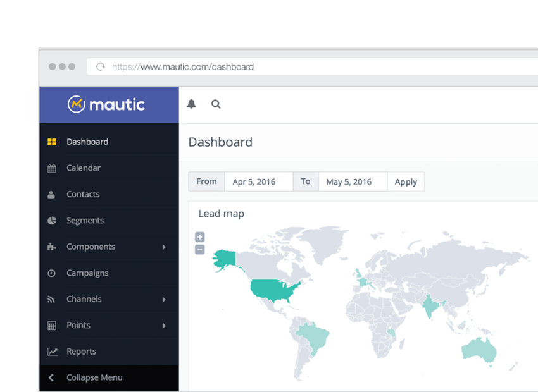Click the Calendar icon in the sidebar
538x392 pixels.
pos(52,168)
